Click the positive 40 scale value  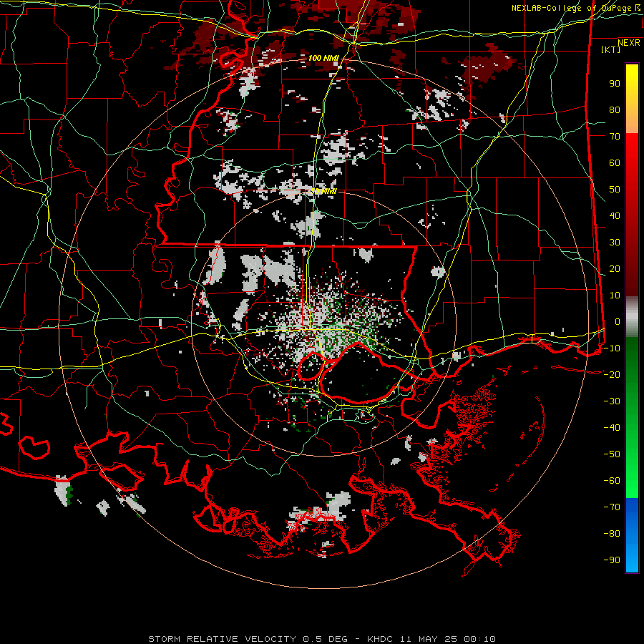tap(615, 215)
